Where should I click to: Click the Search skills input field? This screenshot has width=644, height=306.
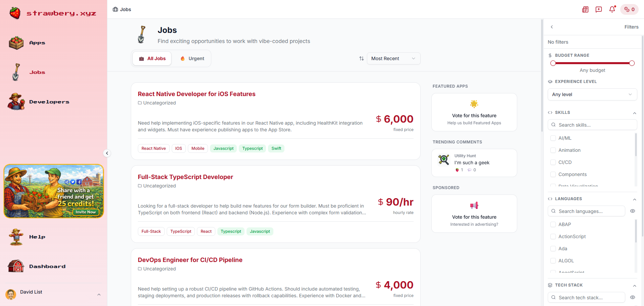click(x=592, y=125)
